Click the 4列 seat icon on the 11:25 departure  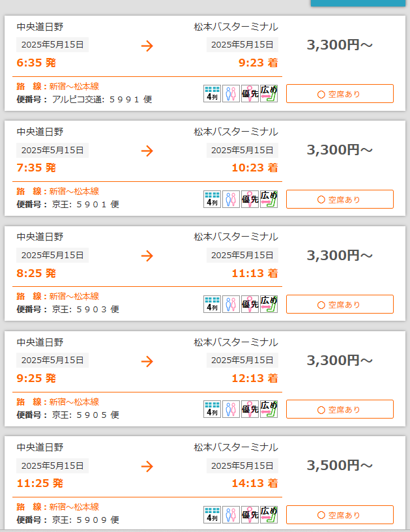click(212, 515)
